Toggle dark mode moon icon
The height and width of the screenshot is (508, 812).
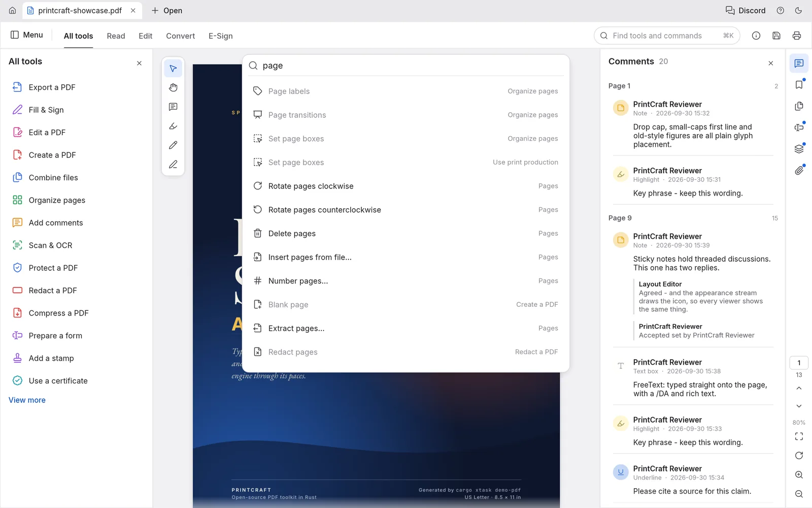pos(798,10)
